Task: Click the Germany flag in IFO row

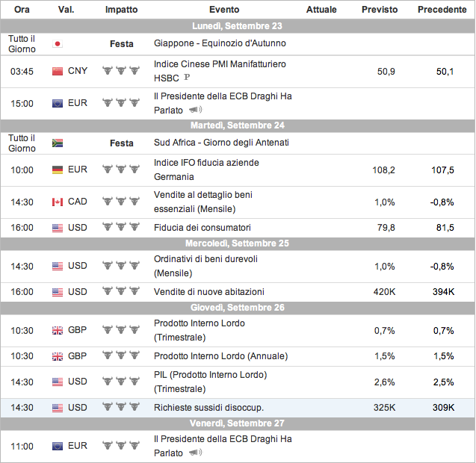Action: (58, 170)
